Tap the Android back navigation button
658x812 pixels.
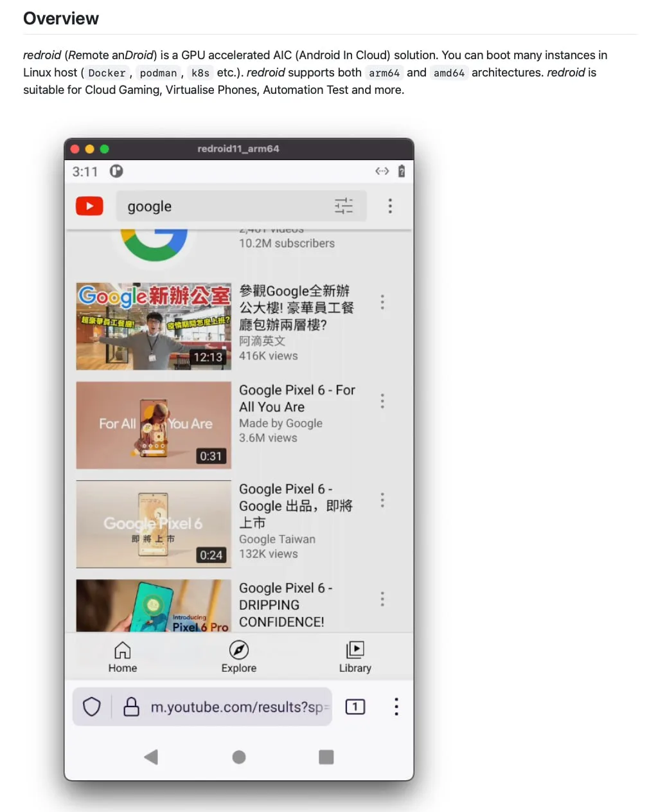click(152, 757)
